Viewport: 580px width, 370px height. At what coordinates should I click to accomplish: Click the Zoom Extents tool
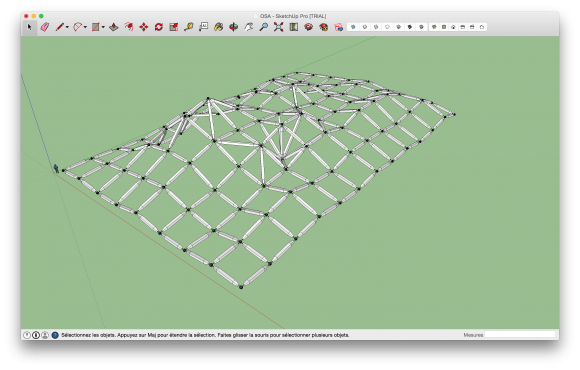point(278,27)
